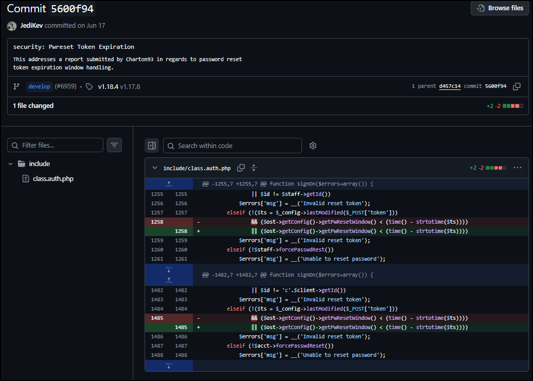Click the commit title Pwreset Token Expiration

(74, 47)
